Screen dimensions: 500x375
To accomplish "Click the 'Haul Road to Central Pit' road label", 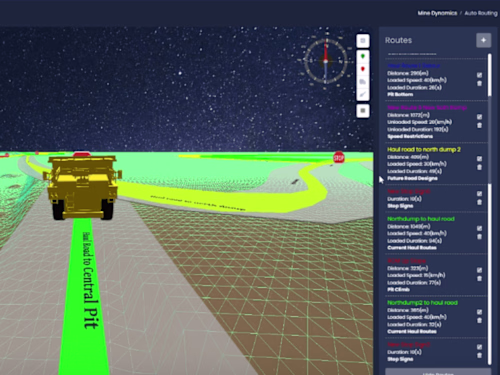I will click(90, 280).
